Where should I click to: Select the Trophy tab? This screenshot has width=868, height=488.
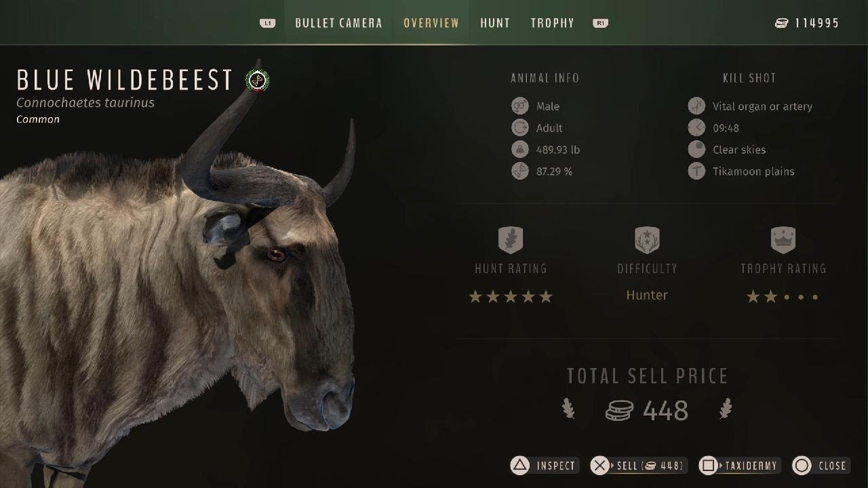pyautogui.click(x=553, y=23)
